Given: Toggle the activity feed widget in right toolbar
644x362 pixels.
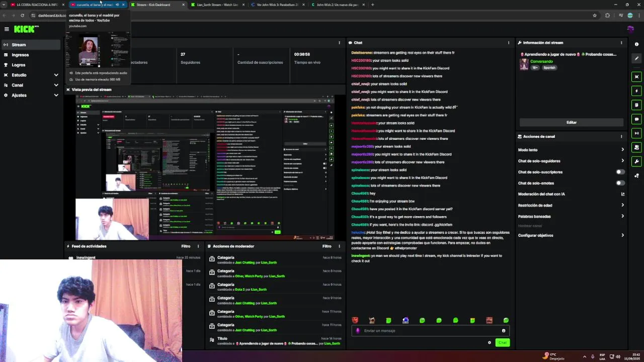Looking at the screenshot, I should click(x=636, y=105).
